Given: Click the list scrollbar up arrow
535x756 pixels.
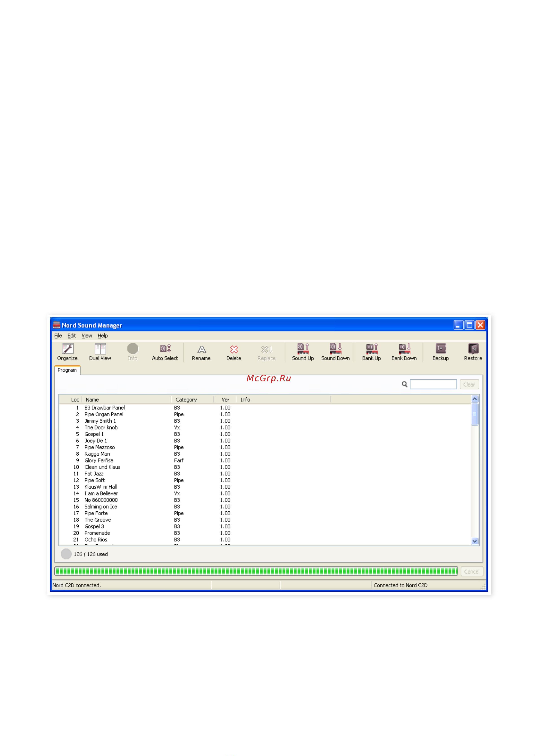Looking at the screenshot, I should [x=475, y=399].
